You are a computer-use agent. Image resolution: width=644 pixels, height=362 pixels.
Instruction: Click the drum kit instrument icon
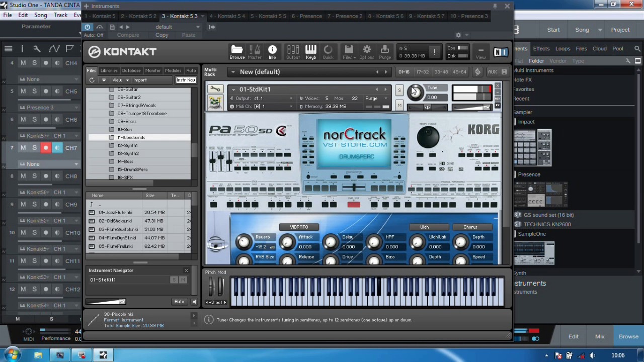(215, 102)
